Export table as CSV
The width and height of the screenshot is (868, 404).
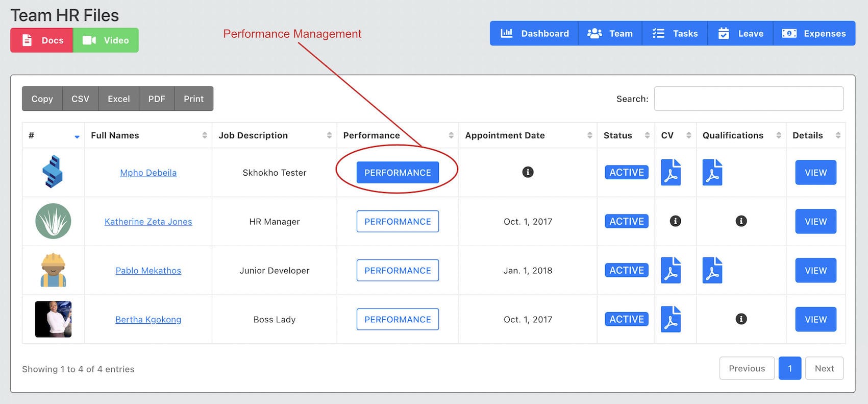(x=80, y=99)
